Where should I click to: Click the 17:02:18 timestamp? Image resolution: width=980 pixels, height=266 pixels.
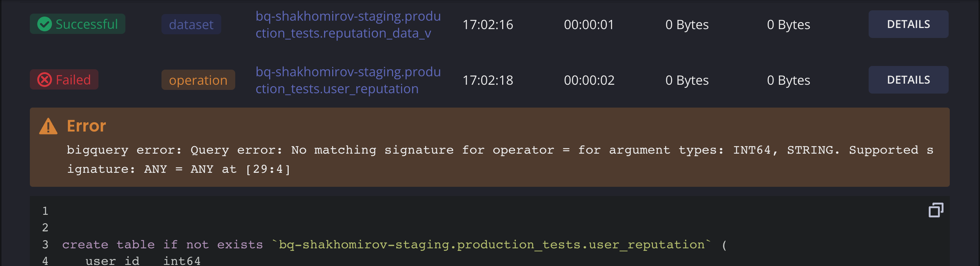[x=488, y=80]
